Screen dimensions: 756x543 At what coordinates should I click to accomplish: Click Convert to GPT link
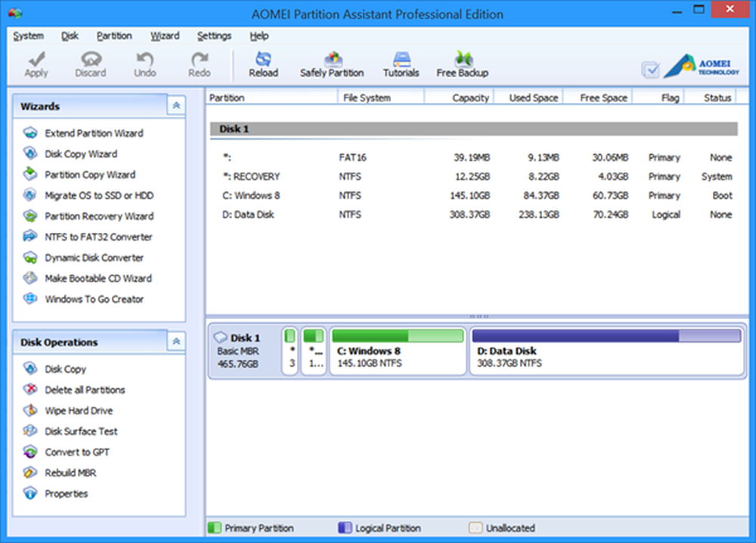tap(76, 452)
